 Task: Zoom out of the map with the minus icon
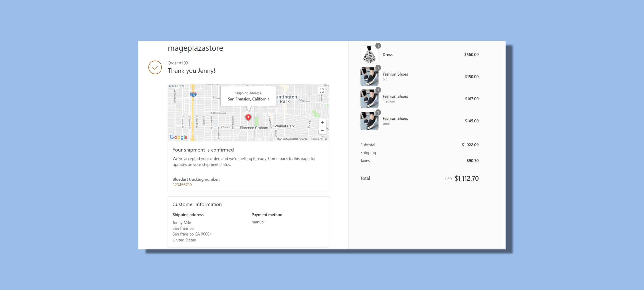322,130
